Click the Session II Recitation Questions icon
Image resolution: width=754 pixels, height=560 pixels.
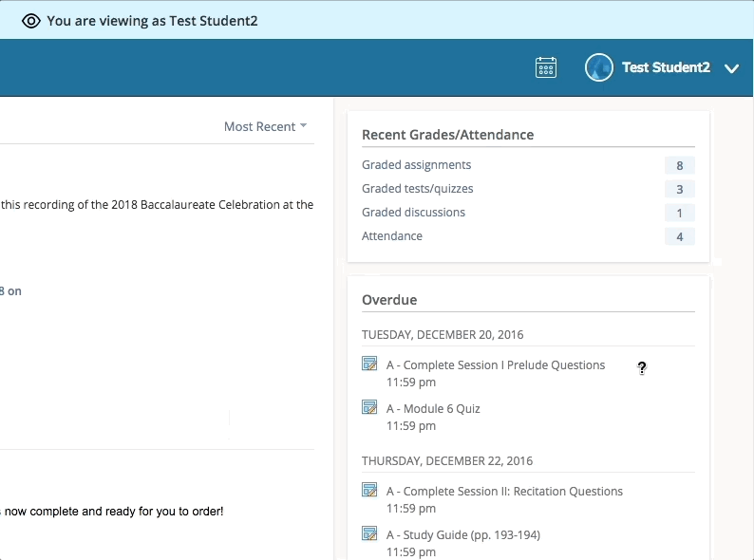click(369, 490)
